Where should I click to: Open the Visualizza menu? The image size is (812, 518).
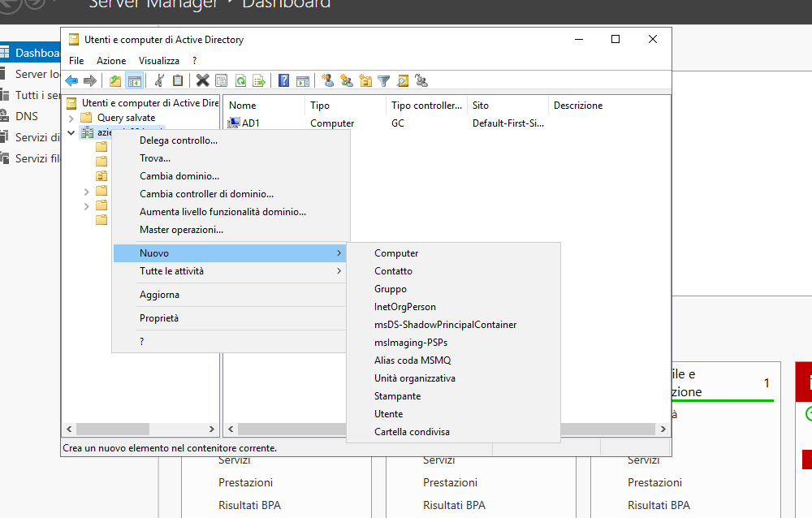pos(158,61)
